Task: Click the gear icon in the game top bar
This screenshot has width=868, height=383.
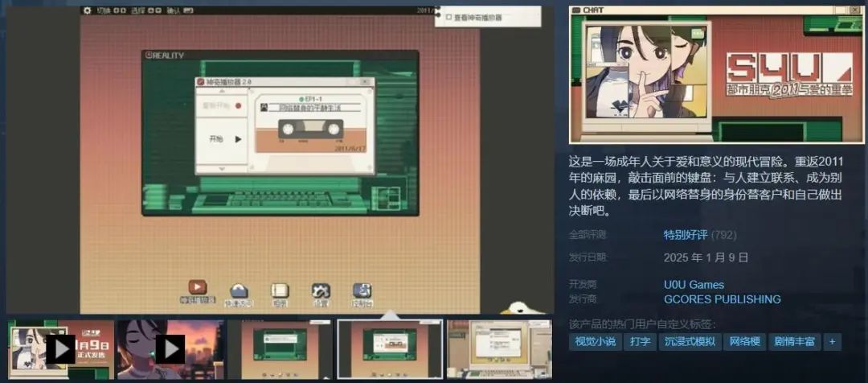Action: pos(87,10)
